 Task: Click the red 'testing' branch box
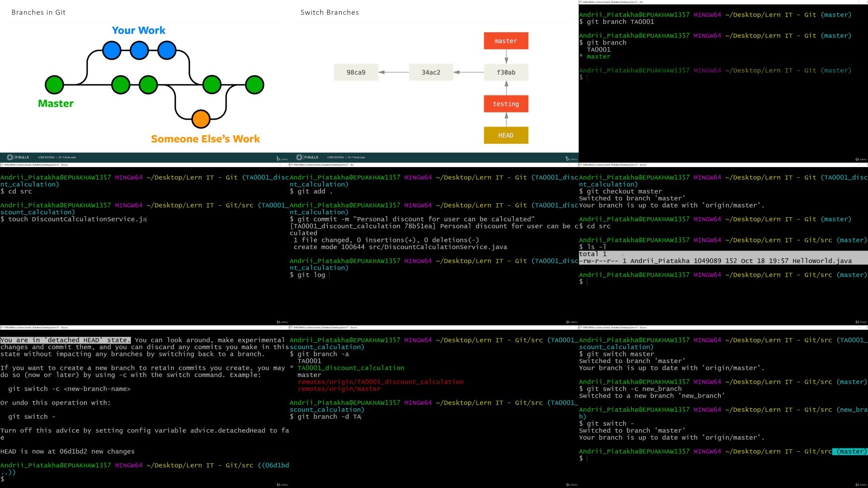click(506, 104)
